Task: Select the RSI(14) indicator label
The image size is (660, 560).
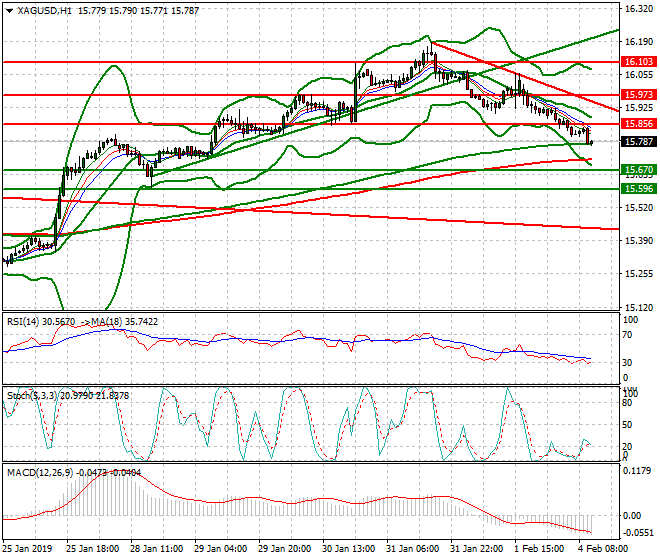Action: click(x=23, y=322)
